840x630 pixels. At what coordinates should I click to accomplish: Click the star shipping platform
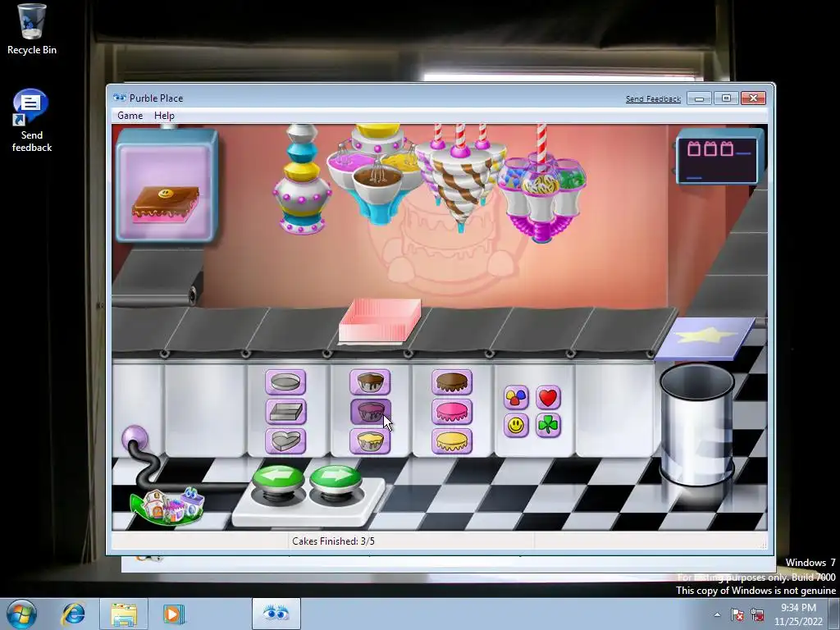[705, 337]
